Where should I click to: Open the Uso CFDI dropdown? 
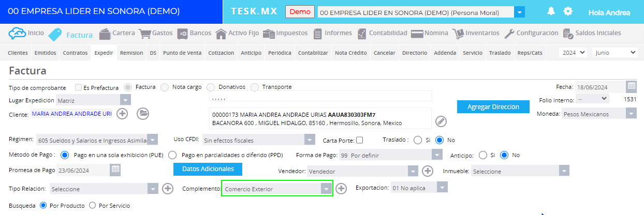tap(258, 140)
